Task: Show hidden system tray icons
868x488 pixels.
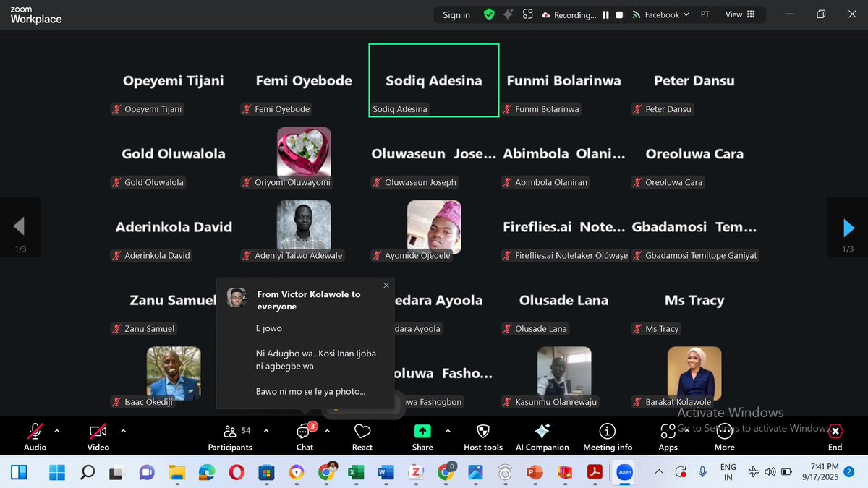Action: click(658, 472)
